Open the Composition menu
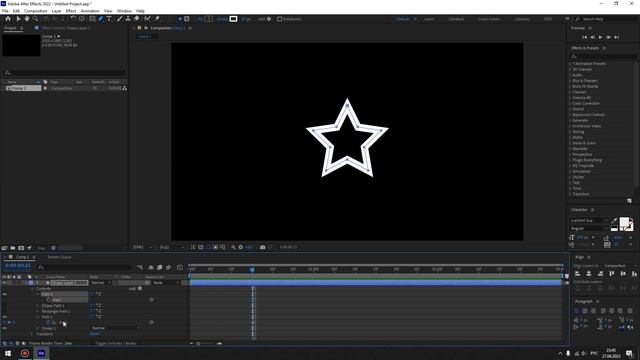 point(36,11)
